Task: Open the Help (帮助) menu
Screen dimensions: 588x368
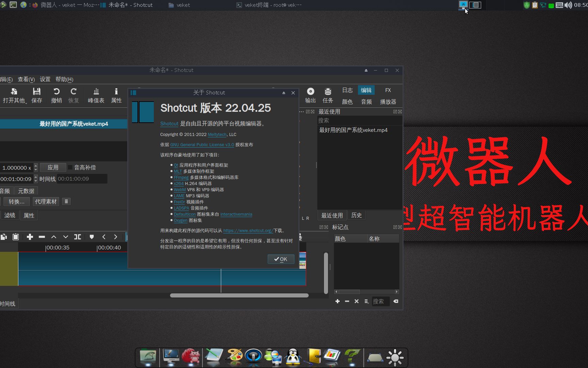Action: click(64, 79)
